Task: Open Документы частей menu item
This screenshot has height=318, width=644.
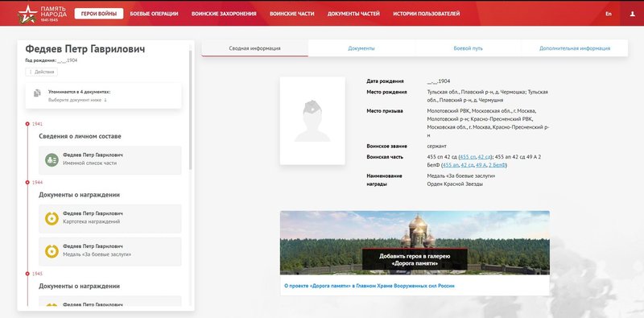Action: 353,14
